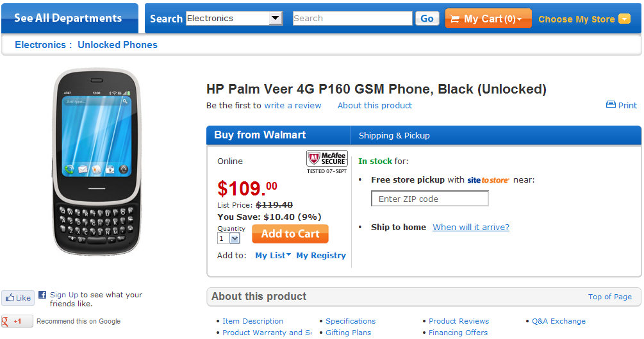This screenshot has height=339, width=644.
Task: Click the Enter ZIP code field
Action: pos(429,199)
